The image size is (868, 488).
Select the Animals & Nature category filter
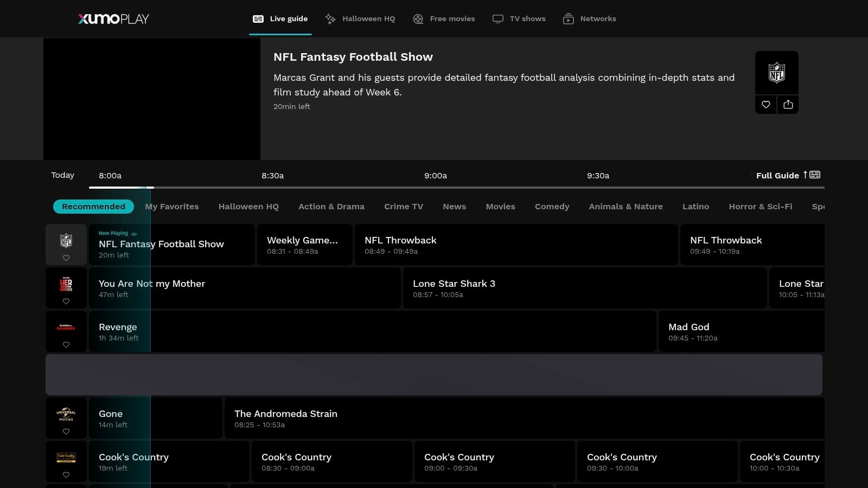pos(626,207)
